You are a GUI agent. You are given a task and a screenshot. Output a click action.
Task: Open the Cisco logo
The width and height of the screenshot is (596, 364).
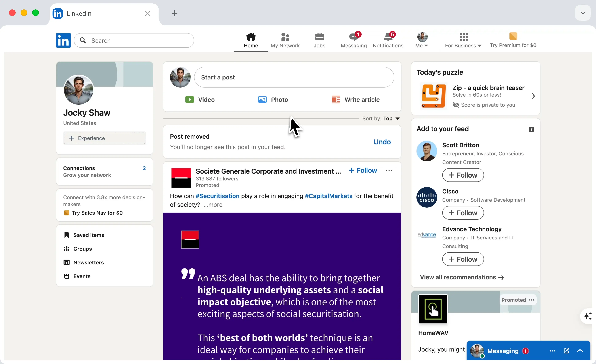426,197
